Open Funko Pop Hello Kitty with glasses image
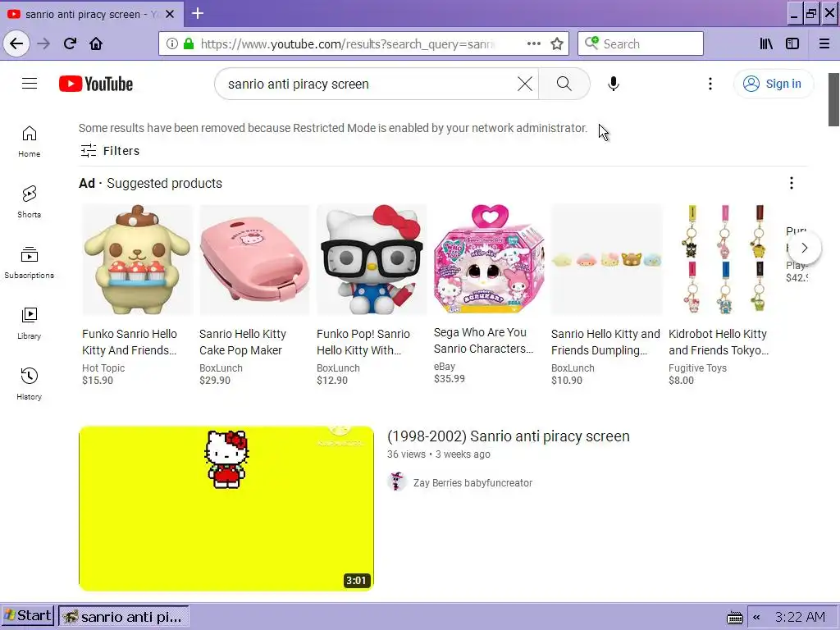840x630 pixels. pyautogui.click(x=372, y=259)
